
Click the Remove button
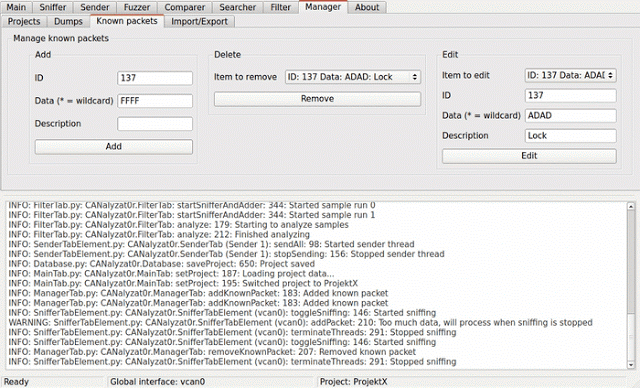tap(317, 99)
